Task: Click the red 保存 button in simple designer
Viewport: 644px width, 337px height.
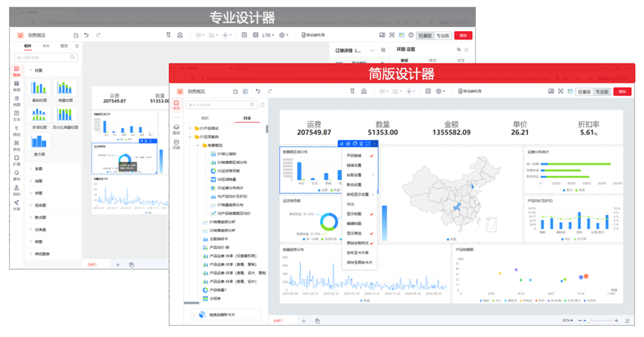Action: pos(623,91)
